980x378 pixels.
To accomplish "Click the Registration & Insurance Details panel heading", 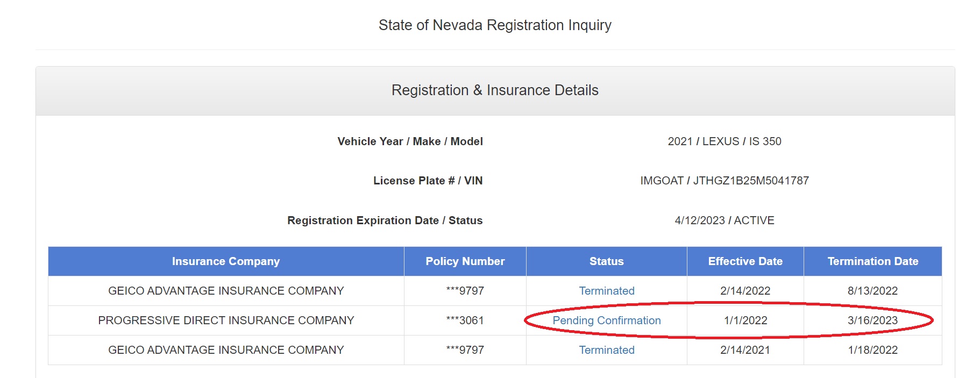I will click(x=495, y=90).
